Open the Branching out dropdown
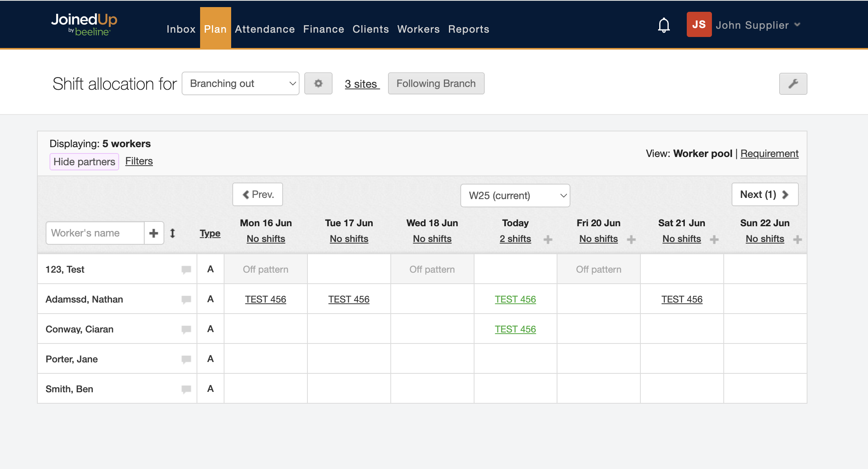 pos(240,83)
